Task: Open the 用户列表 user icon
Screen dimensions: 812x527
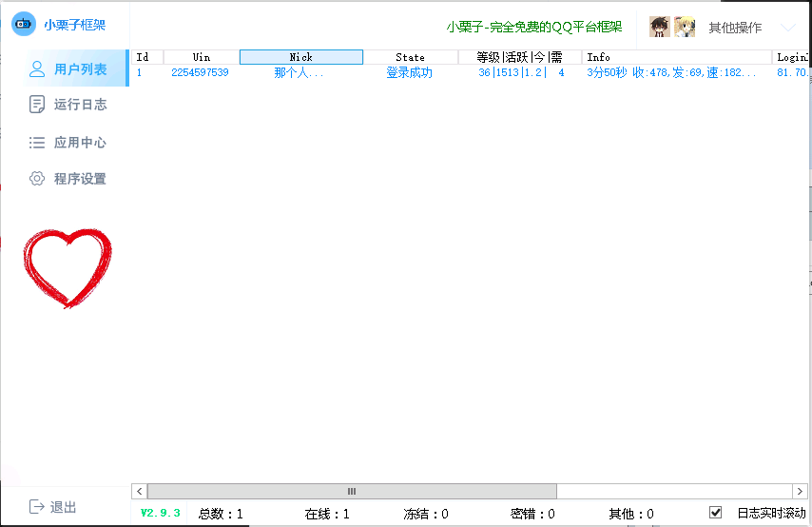Action: (x=37, y=68)
